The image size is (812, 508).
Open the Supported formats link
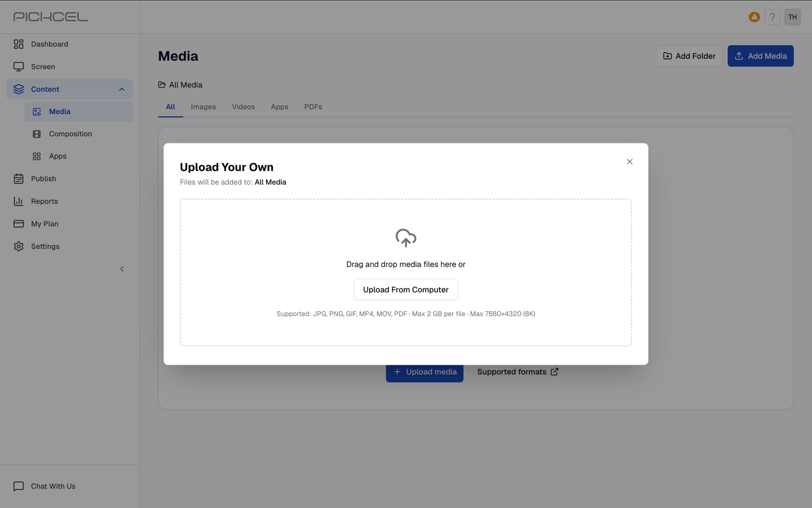click(518, 372)
